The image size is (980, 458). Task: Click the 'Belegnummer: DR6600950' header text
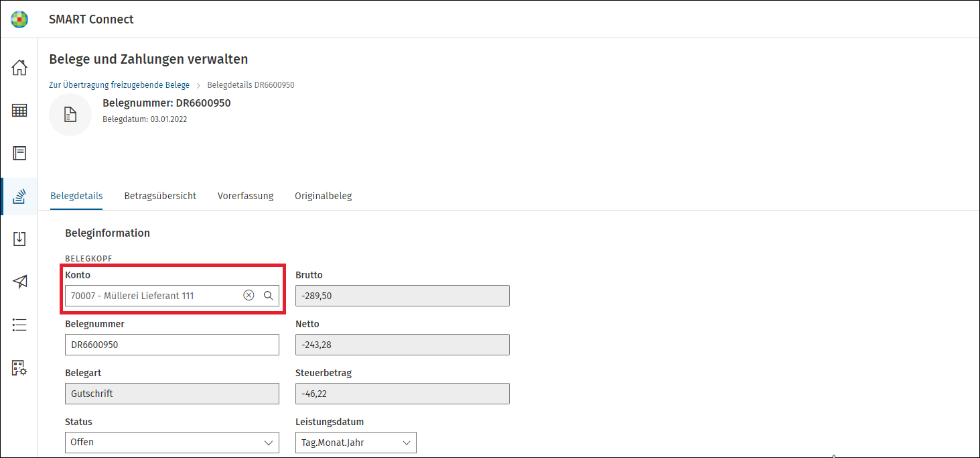click(x=167, y=103)
